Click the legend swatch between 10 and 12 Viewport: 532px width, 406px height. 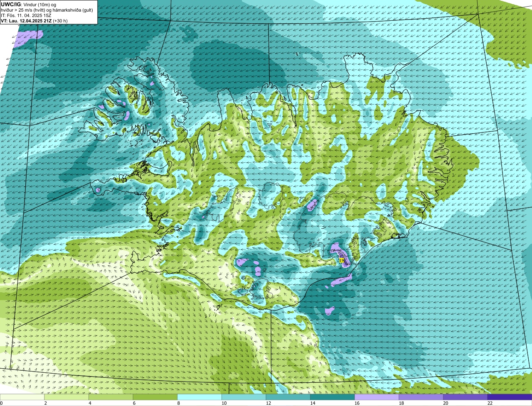coord(244,397)
